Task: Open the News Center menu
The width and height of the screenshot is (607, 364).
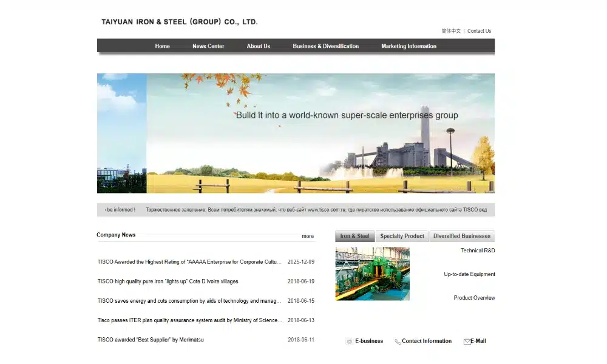Action: coord(208,46)
